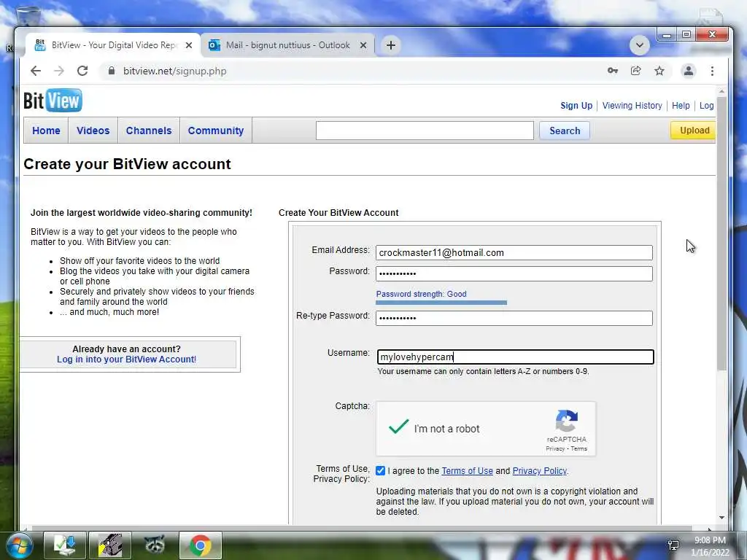Click the password strength bar
This screenshot has width=747, height=560.
click(x=441, y=303)
